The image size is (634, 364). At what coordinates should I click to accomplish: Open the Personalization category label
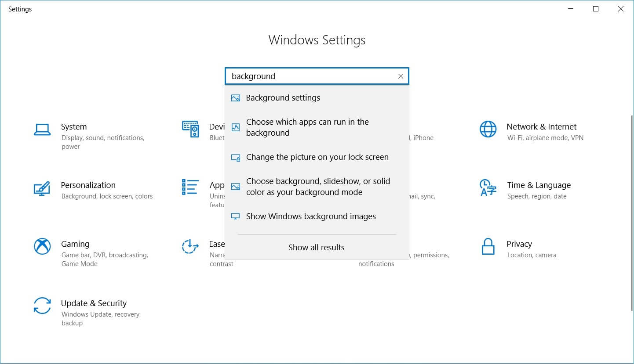click(88, 185)
